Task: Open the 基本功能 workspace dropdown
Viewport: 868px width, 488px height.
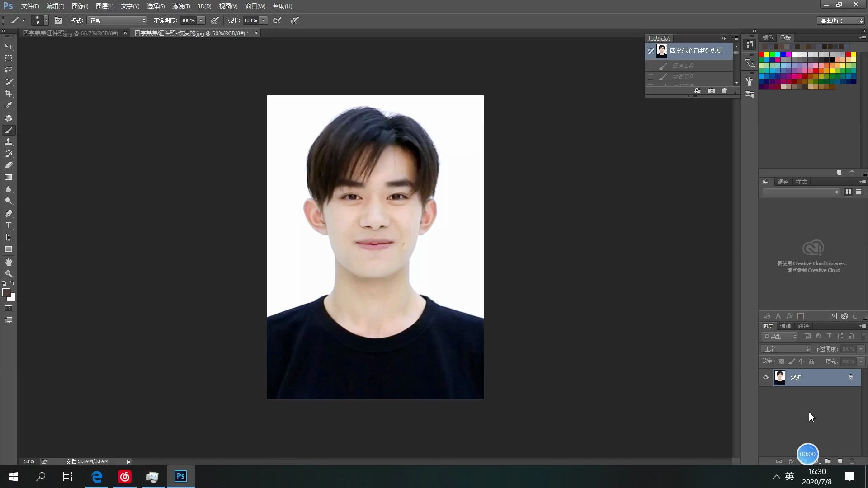Action: pos(841,21)
